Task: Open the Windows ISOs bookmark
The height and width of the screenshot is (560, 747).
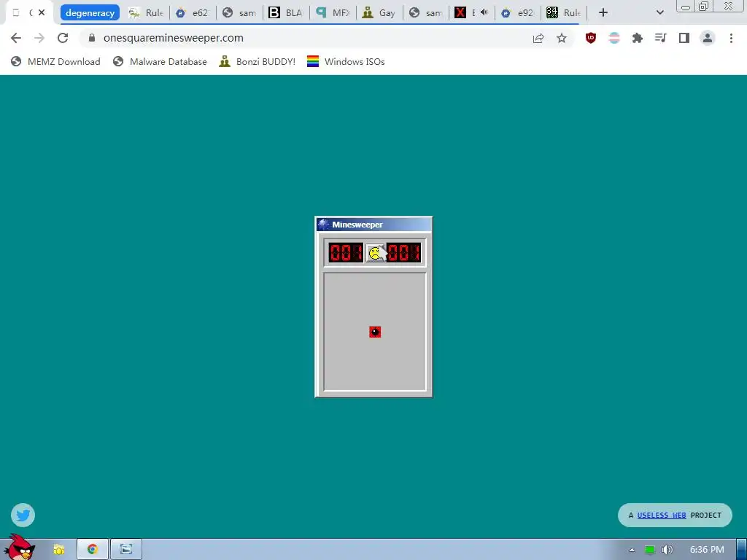Action: (x=346, y=61)
